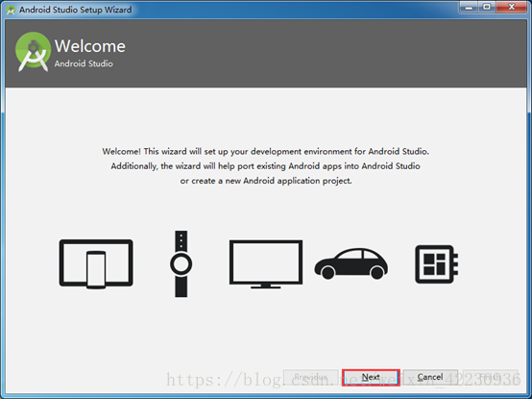Image resolution: width=532 pixels, height=399 pixels.
Task: Click the Android Things chip icon
Action: (x=437, y=264)
